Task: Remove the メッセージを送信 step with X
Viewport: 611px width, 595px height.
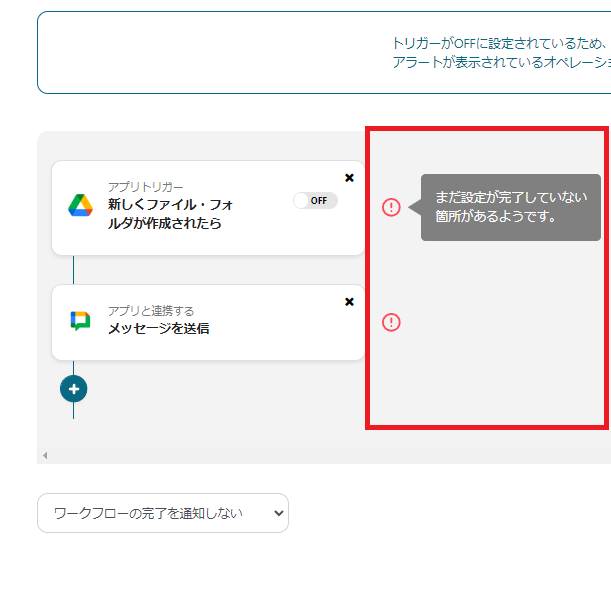Action: pyautogui.click(x=350, y=302)
